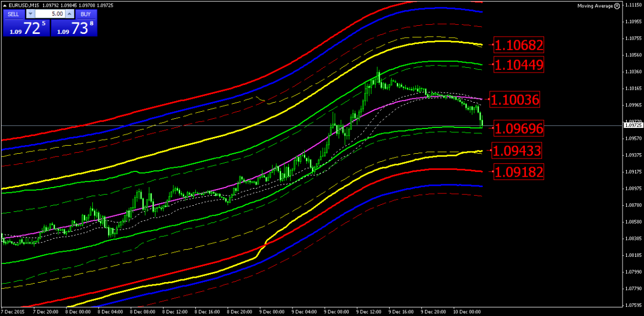This screenshot has height=316, width=644.
Task: Click the 1.11150 level on the price scale
Action: point(634,5)
